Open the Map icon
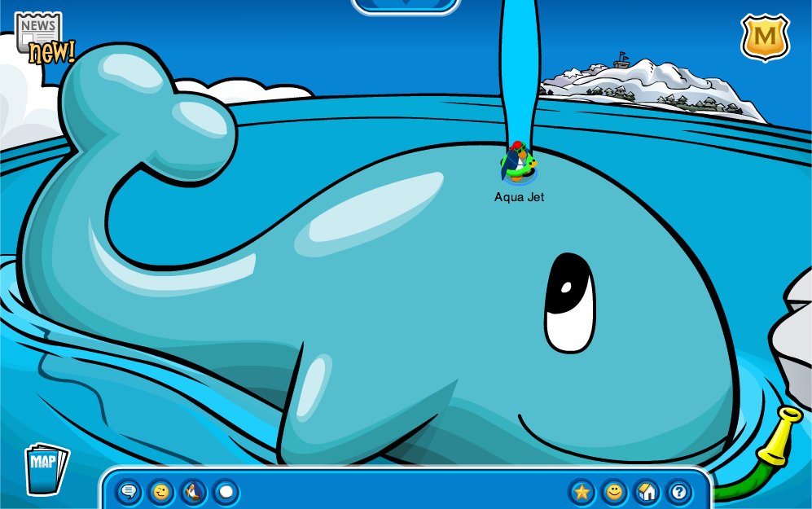The image size is (812, 509). pyautogui.click(x=46, y=469)
